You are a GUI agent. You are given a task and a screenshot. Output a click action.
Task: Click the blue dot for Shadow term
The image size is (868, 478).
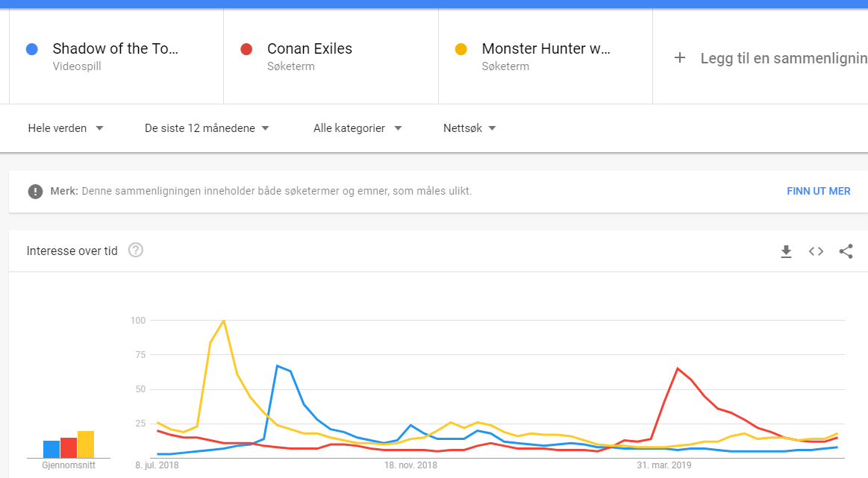[31, 49]
